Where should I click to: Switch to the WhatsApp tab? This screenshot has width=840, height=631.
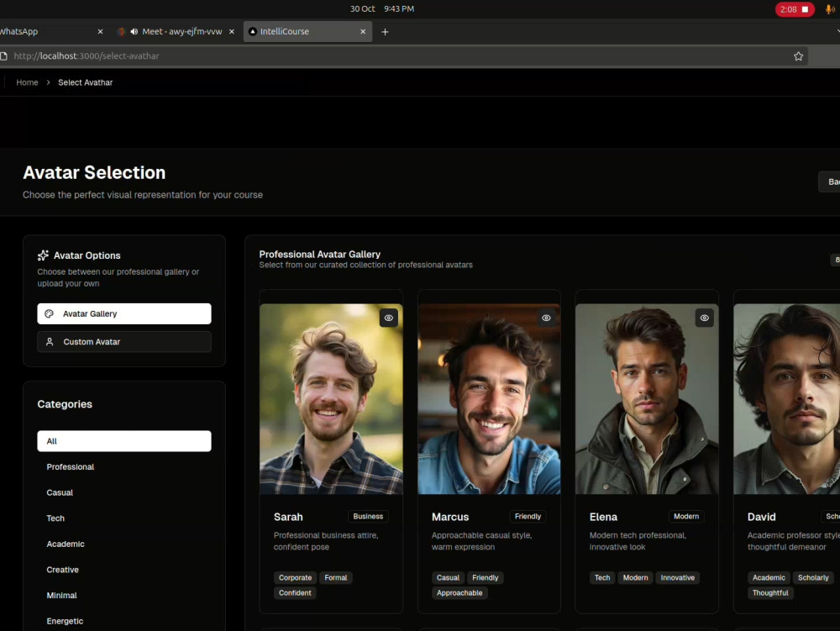click(x=52, y=32)
